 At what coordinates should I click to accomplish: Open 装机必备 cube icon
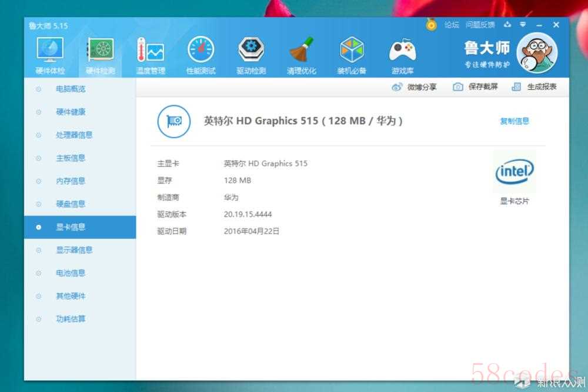[352, 55]
